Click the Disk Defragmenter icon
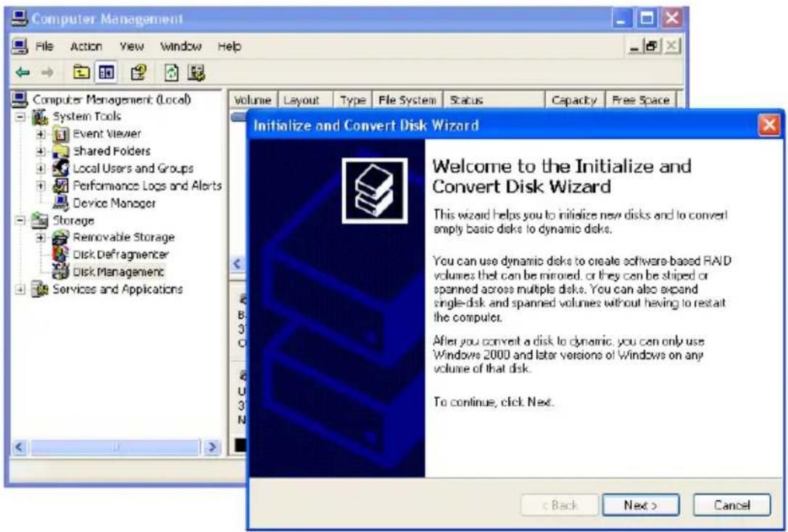Screen dimensions: 788x532 pyautogui.click(x=61, y=254)
